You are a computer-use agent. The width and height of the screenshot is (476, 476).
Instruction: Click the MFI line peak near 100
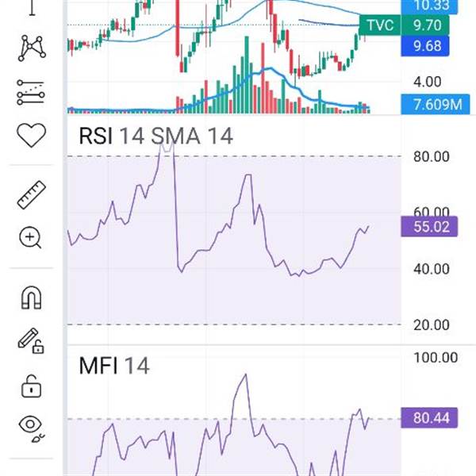click(x=246, y=375)
